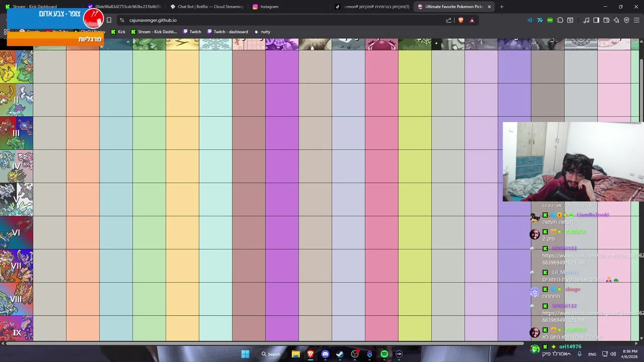The image size is (644, 362).
Task: Open Leo AI sparkle icon in toolbar
Action: [616, 20]
